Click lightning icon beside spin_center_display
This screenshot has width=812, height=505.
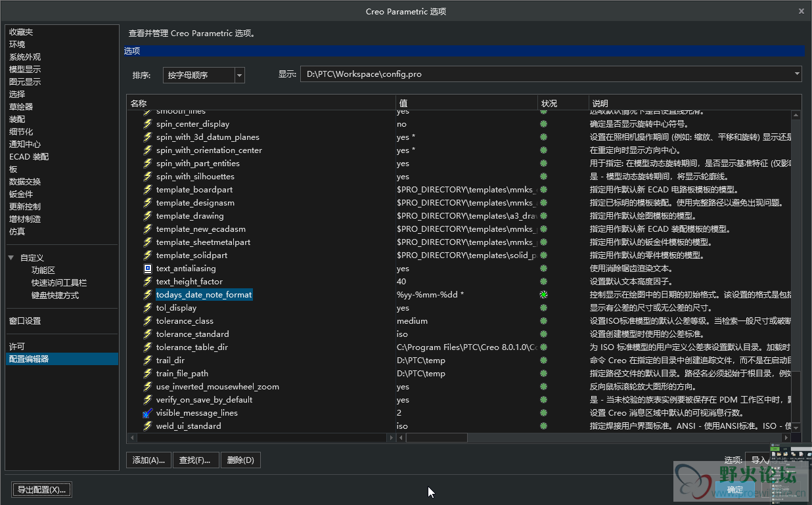(148, 124)
